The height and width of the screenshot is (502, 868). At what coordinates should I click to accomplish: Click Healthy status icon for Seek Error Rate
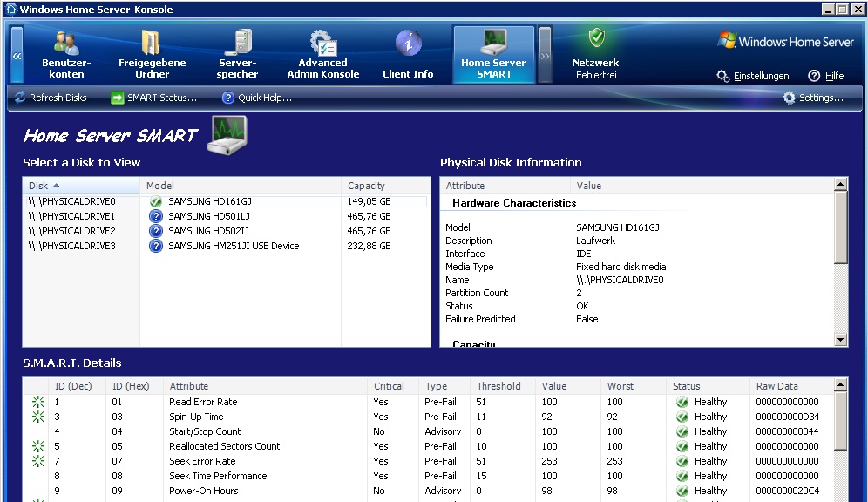pyautogui.click(x=682, y=461)
